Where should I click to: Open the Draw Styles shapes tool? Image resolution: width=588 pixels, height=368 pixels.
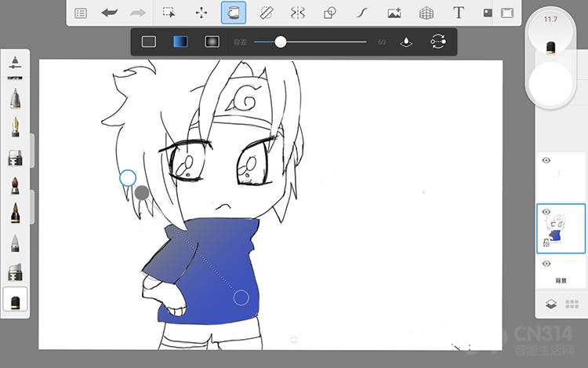(329, 13)
